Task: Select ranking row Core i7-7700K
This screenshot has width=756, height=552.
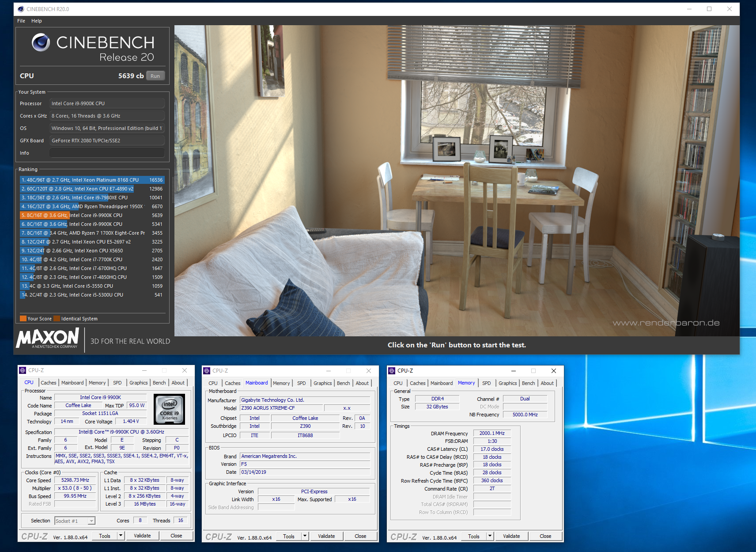Action: point(92,259)
